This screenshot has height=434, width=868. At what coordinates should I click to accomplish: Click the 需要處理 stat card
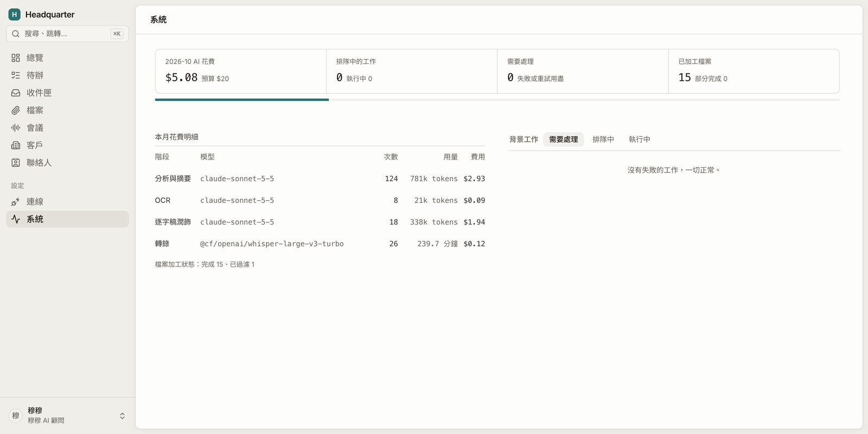[x=583, y=71]
